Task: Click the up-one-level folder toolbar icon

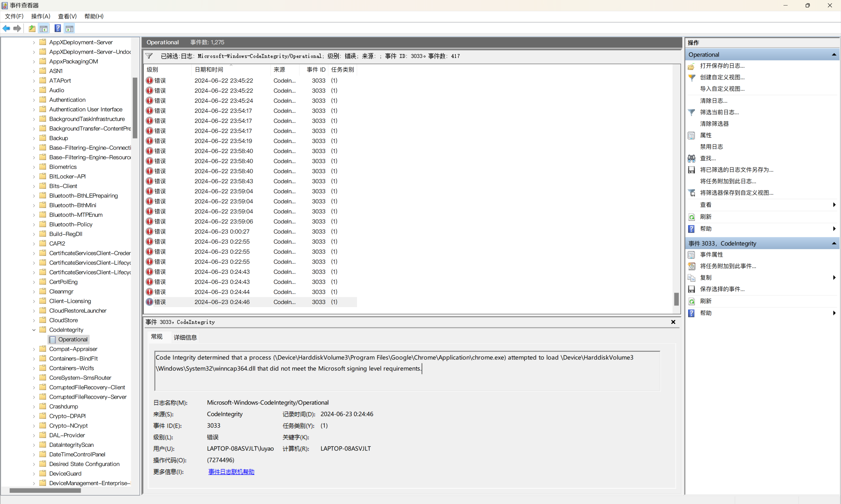Action: 32,28
